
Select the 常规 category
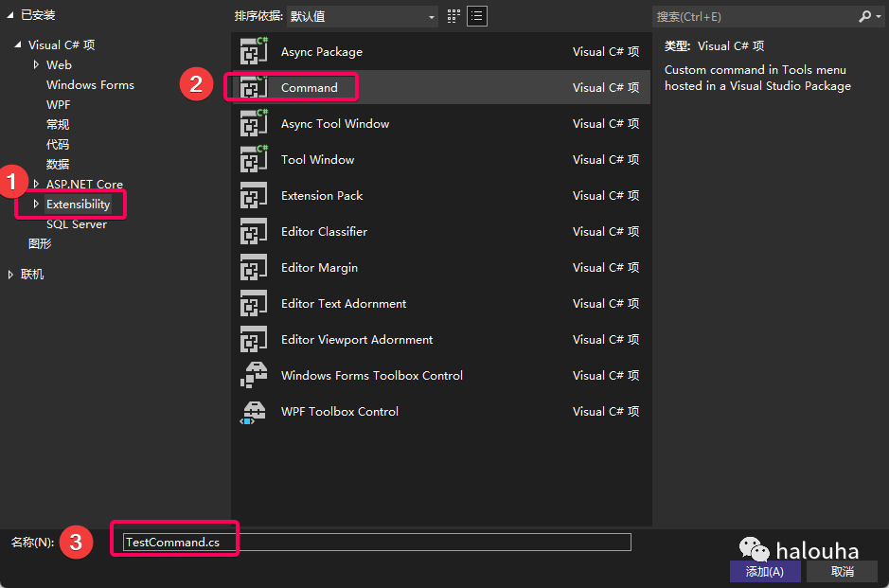[58, 124]
